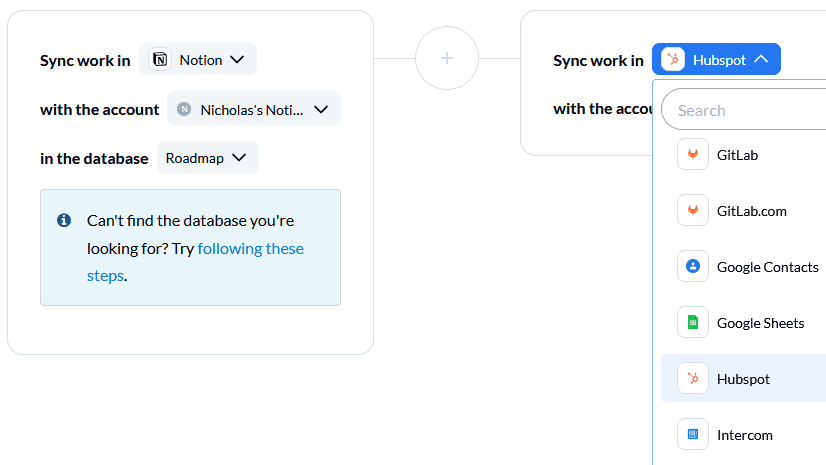The height and width of the screenshot is (465, 826).
Task: Open the Notion tool dropdown
Action: pyautogui.click(x=198, y=60)
